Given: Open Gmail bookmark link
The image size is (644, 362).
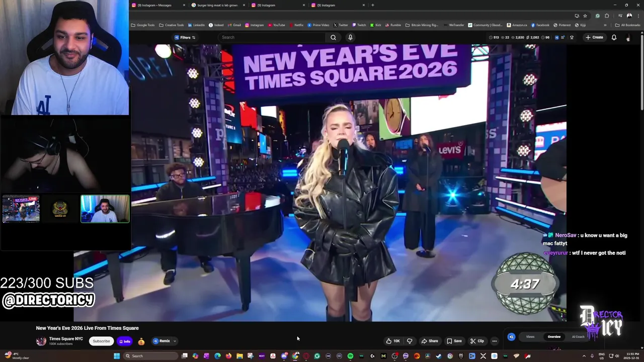Looking at the screenshot, I should 234,25.
